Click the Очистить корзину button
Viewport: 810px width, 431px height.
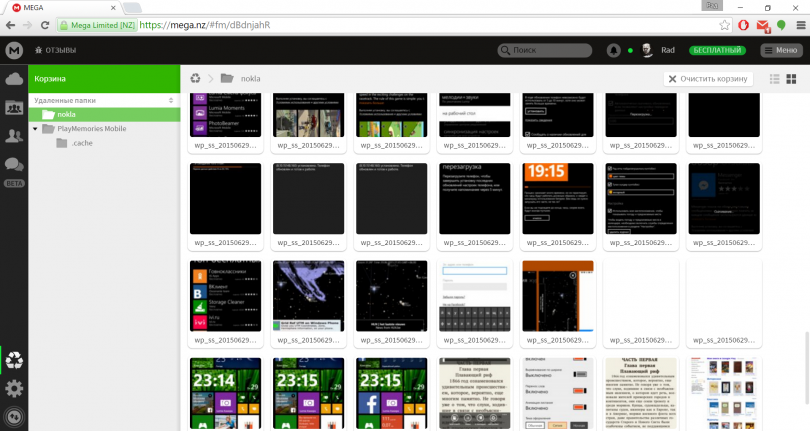[x=707, y=78]
